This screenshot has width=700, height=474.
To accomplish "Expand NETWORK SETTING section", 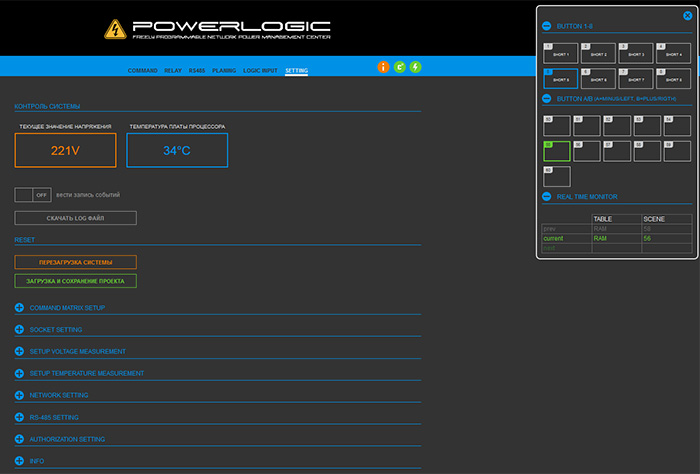I will 19,395.
